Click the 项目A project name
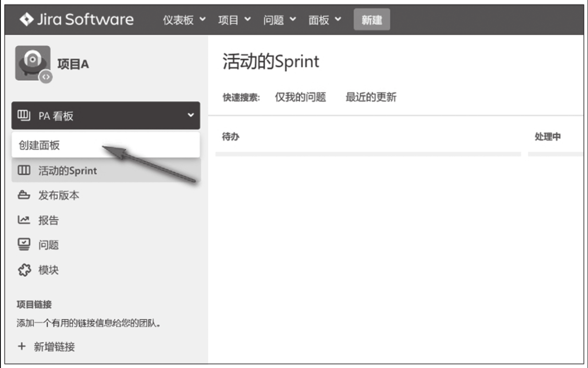The height and width of the screenshot is (368, 588). [73, 64]
